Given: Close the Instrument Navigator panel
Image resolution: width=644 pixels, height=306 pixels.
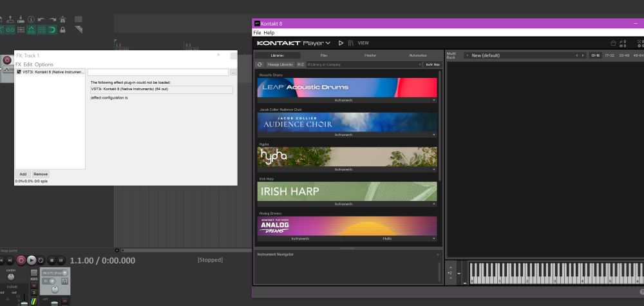Looking at the screenshot, I should pos(437,254).
